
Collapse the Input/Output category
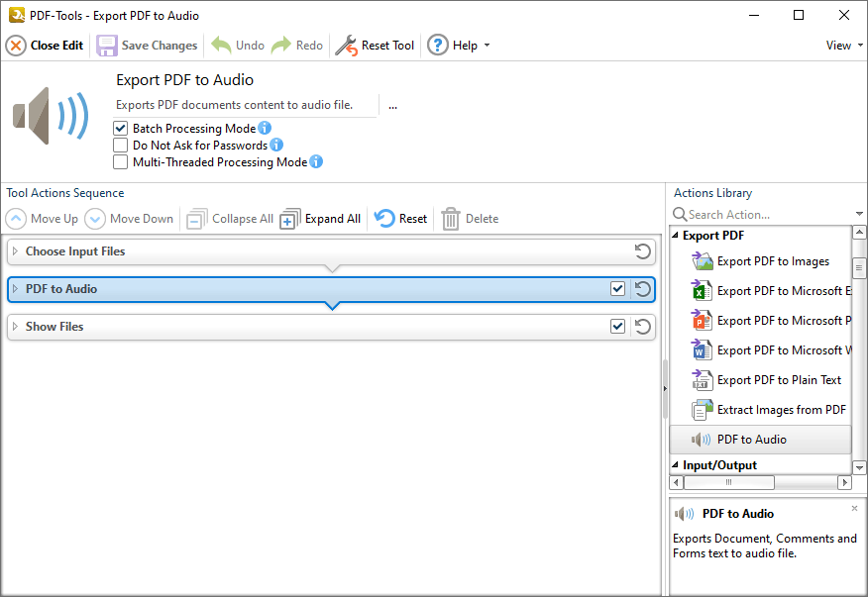[x=676, y=464]
